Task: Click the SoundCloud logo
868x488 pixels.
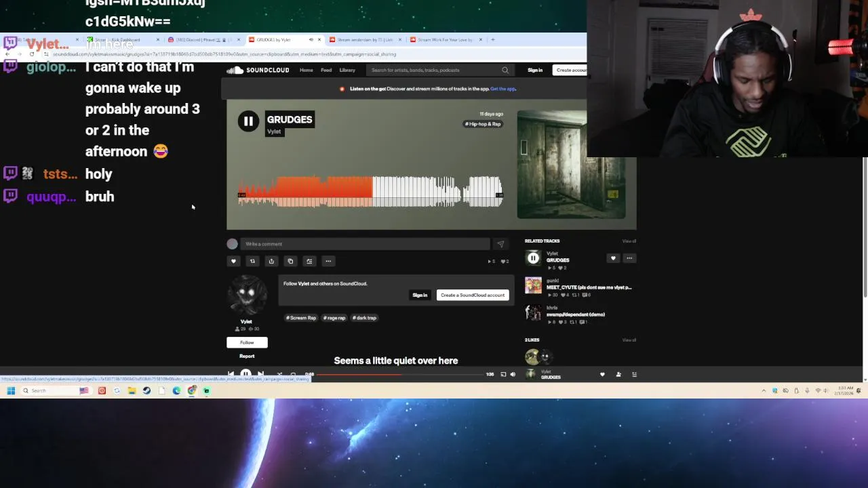Action: click(258, 70)
